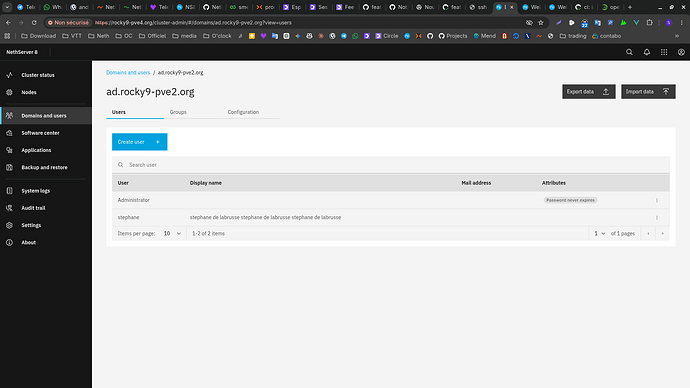Open the Mend bookmark
Viewport: 690px width, 388px height.
click(484, 36)
